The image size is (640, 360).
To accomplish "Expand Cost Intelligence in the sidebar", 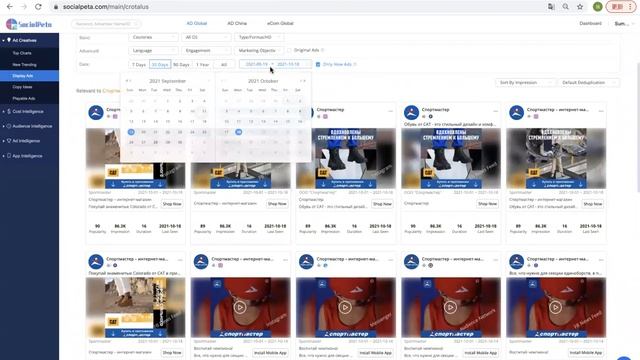I will [x=29, y=111].
